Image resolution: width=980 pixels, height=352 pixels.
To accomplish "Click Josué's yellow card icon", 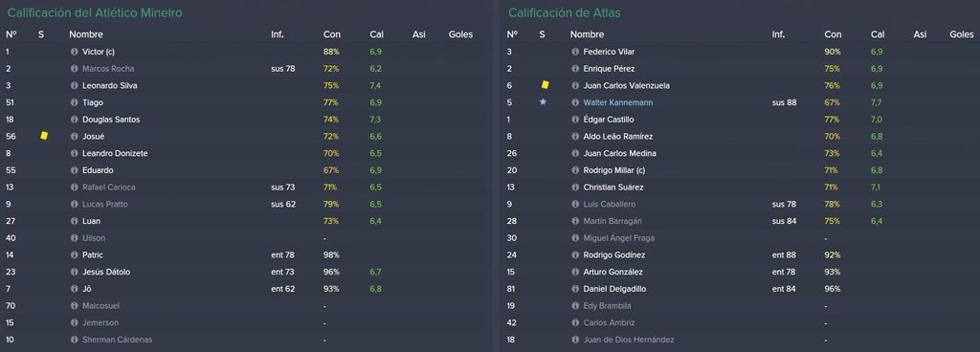I will click(44, 136).
